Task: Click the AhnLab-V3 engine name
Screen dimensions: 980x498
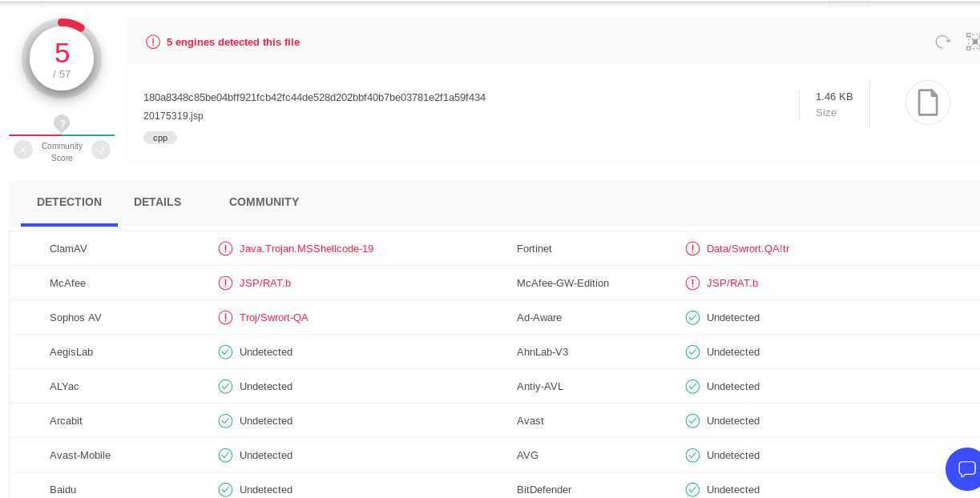Action: point(542,352)
